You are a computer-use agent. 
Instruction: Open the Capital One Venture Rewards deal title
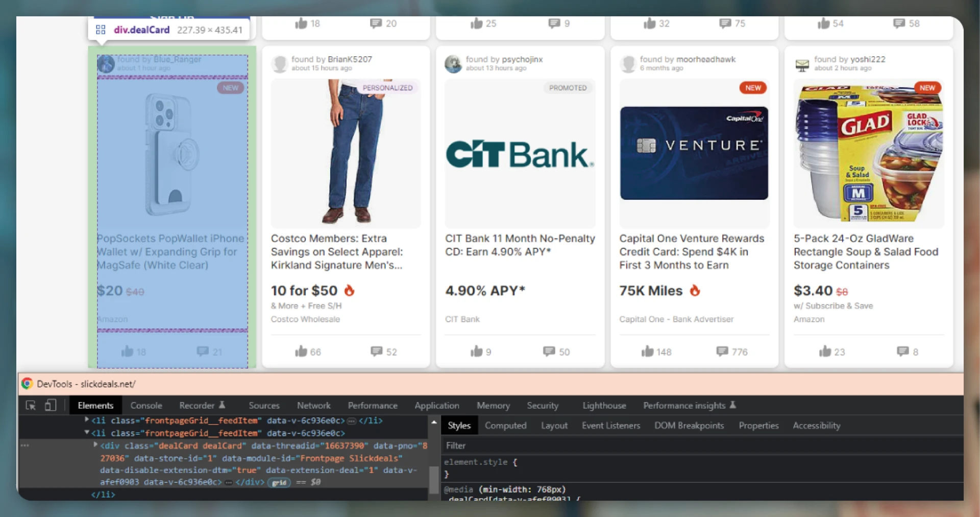click(692, 251)
